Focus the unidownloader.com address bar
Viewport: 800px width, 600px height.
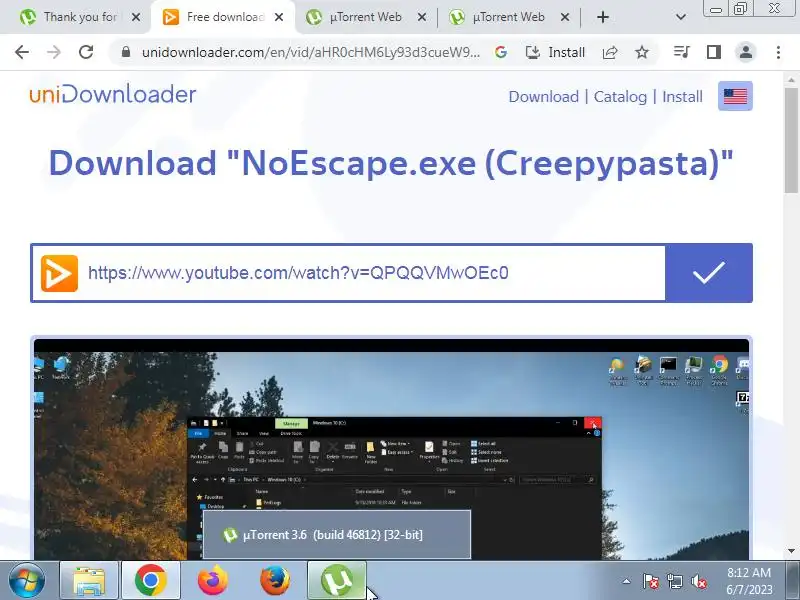[x=311, y=52]
